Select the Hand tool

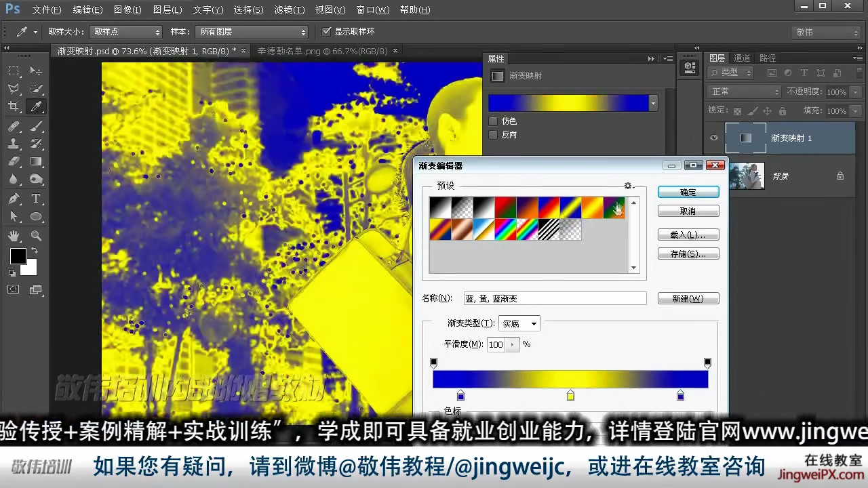(14, 236)
